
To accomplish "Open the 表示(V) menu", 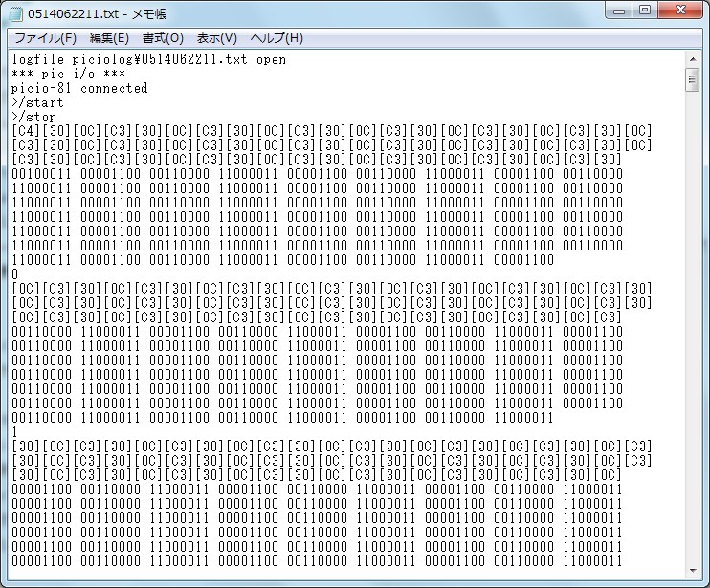I will (x=217, y=38).
